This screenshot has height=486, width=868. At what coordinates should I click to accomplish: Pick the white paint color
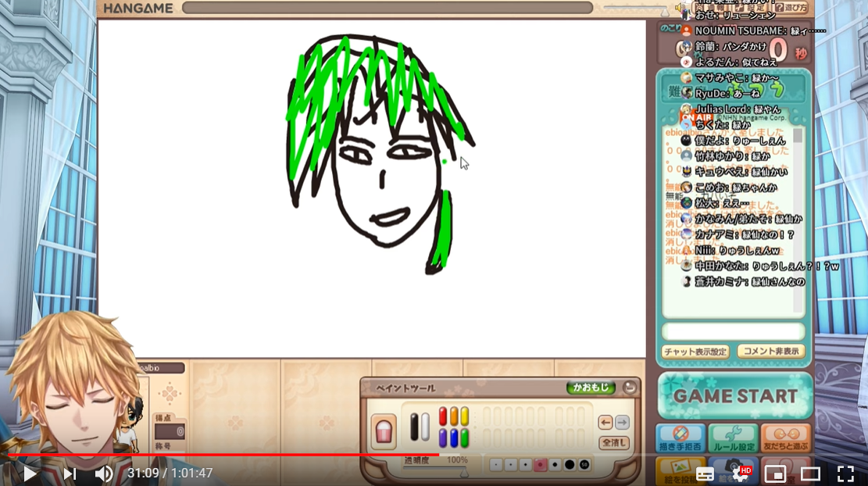(x=425, y=427)
